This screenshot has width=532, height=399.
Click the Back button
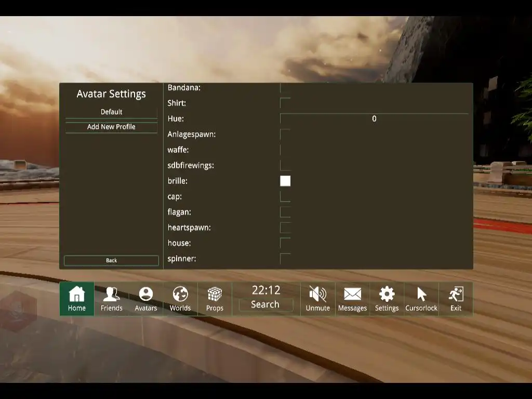[x=111, y=261]
